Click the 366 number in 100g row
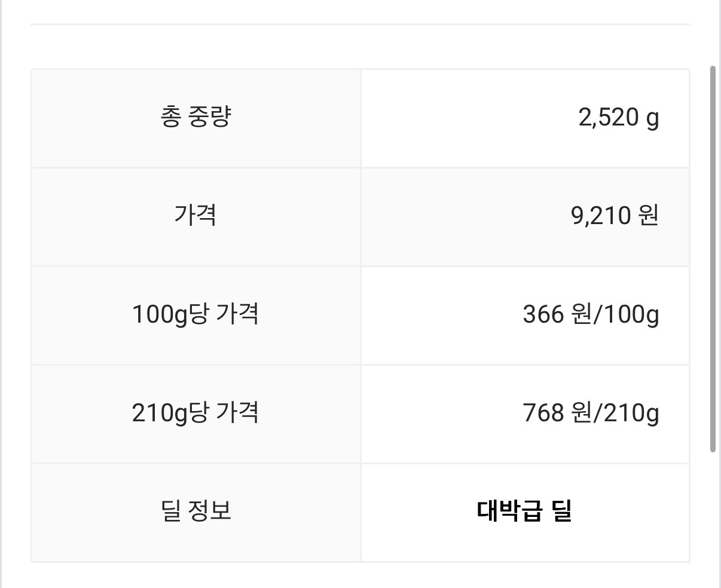Viewport: 721px width, 588px height. pyautogui.click(x=543, y=314)
